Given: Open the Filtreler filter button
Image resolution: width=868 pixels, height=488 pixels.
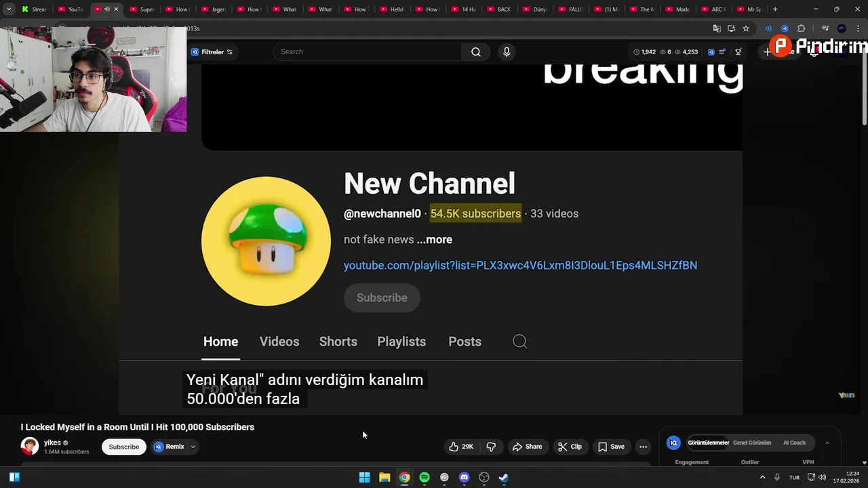Looking at the screenshot, I should [212, 52].
